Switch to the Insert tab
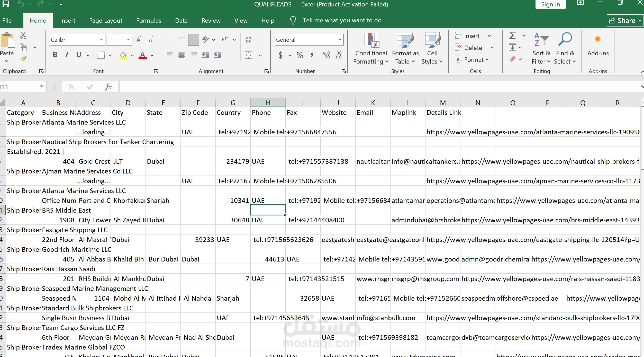 [x=68, y=20]
